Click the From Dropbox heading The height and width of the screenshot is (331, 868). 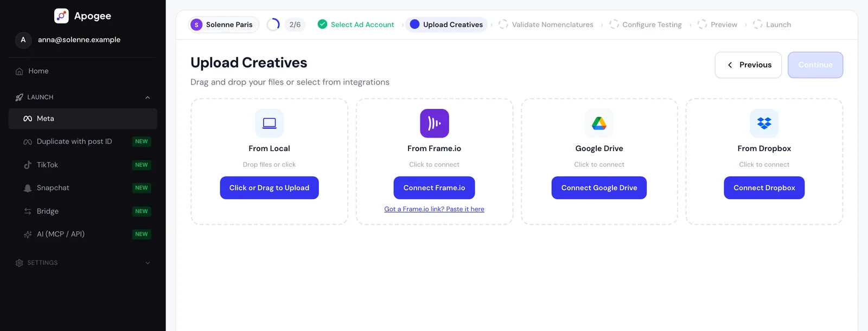pyautogui.click(x=764, y=148)
